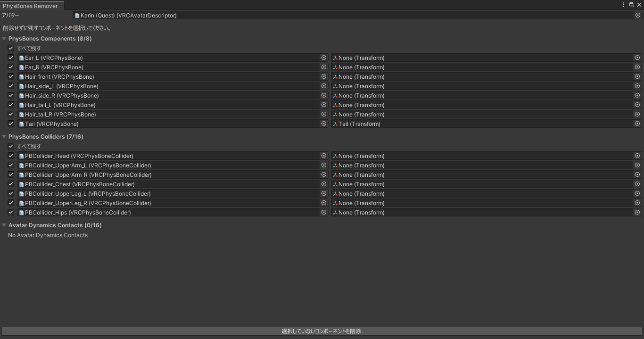
Task: Open object picker for Ear_R PhysBone
Action: tap(324, 67)
